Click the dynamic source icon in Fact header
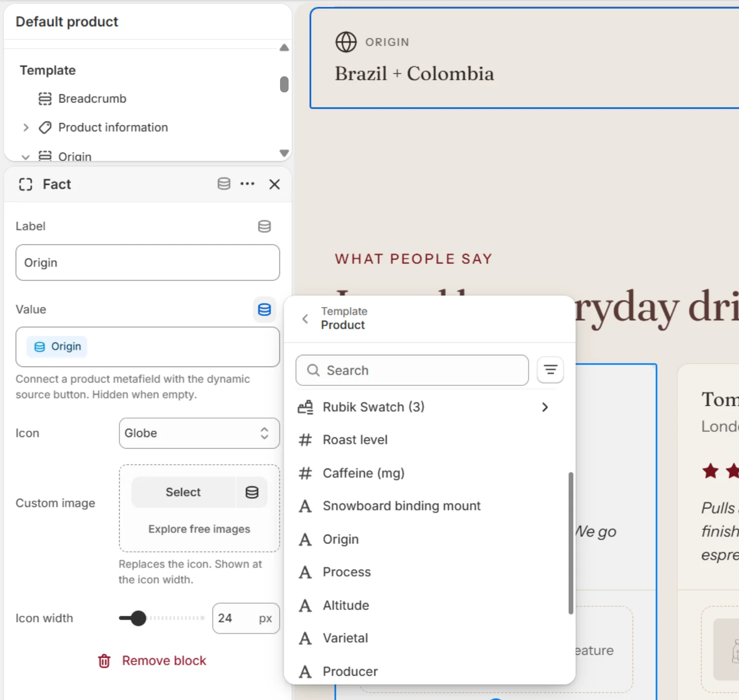Image resolution: width=739 pixels, height=700 pixels. (224, 184)
